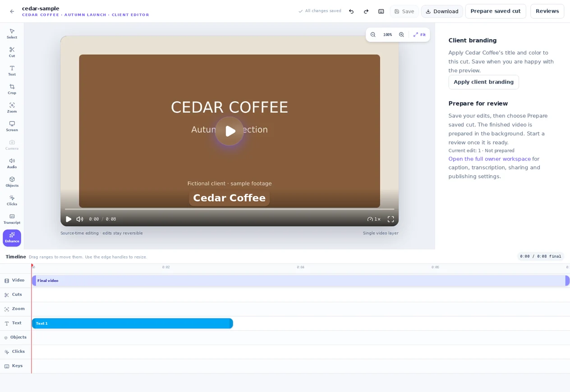This screenshot has height=392, width=570.
Task: Select the Text 1 timeline range
Action: coord(132,323)
